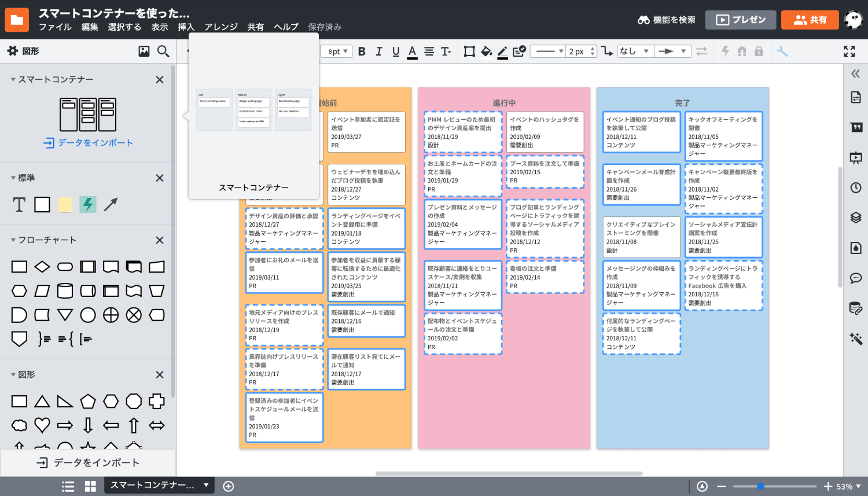Open the アレンジ menu

221,27
